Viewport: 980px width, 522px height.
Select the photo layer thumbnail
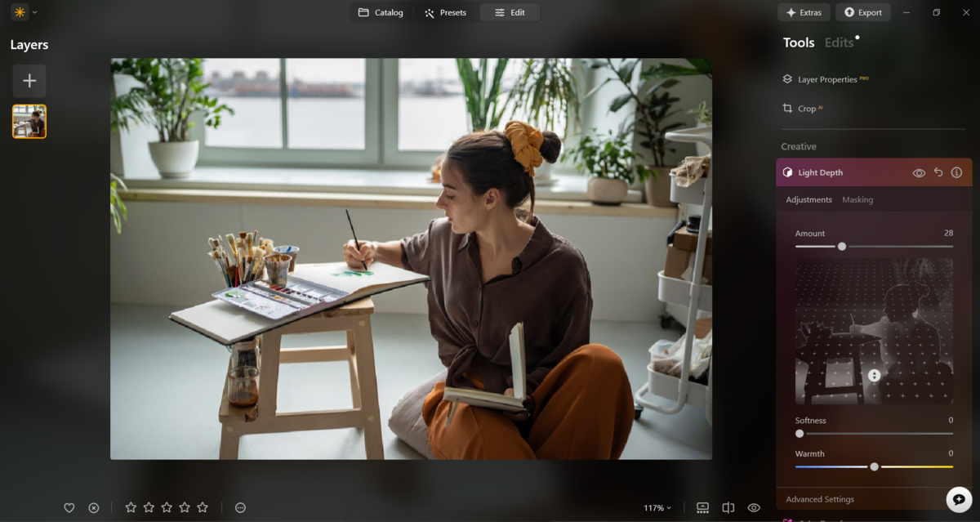click(x=29, y=121)
